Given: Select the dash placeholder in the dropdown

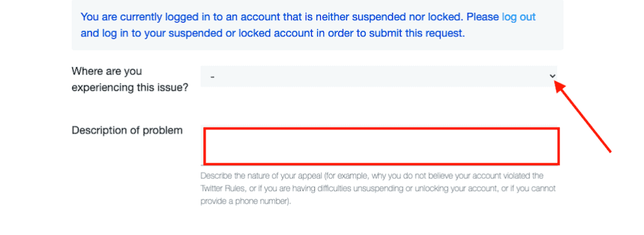Looking at the screenshot, I should click(213, 77).
